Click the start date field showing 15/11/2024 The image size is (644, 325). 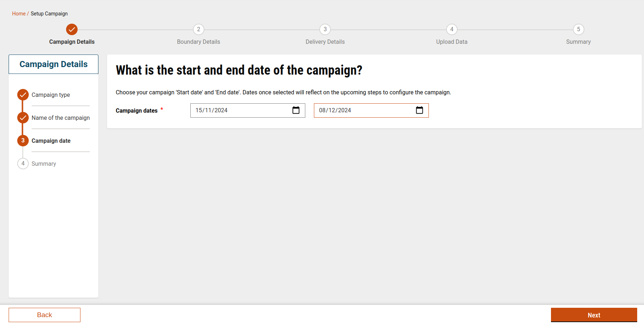237,110
